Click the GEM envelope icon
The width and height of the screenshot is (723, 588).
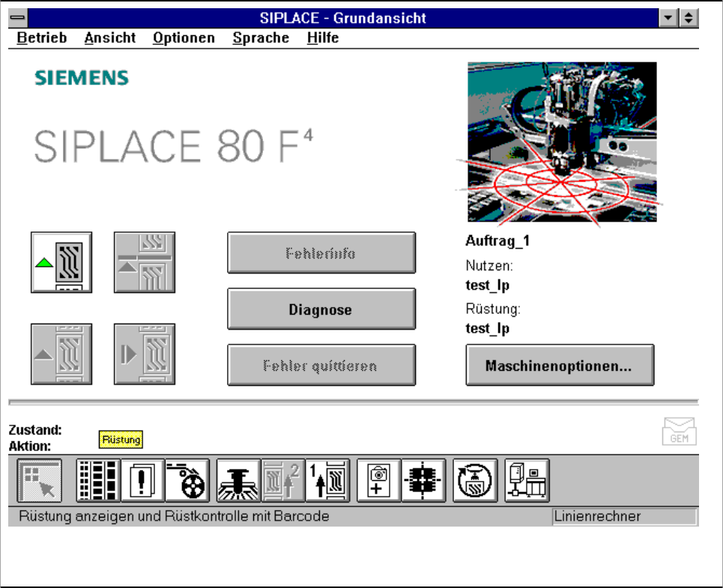coord(680,431)
